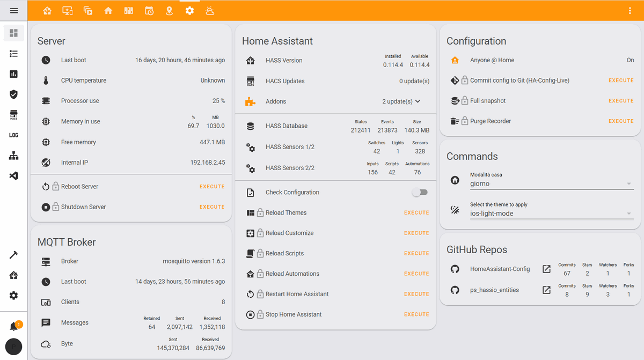The height and width of the screenshot is (360, 644).
Task: Click the lock icon beside Reboot Server
Action: point(55,186)
